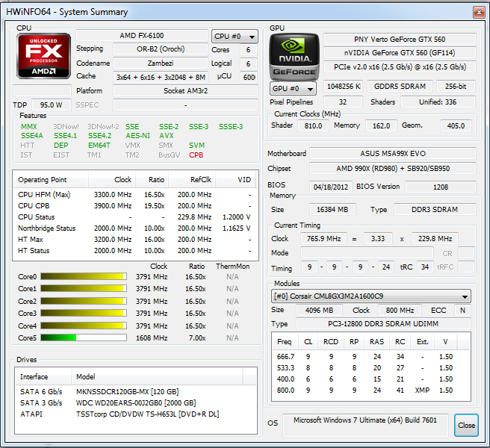Viewport: 490px width, 448px height.
Task: Expand the Corsair CML8GX3M2A1600C9 module dropdown
Action: (x=371, y=296)
